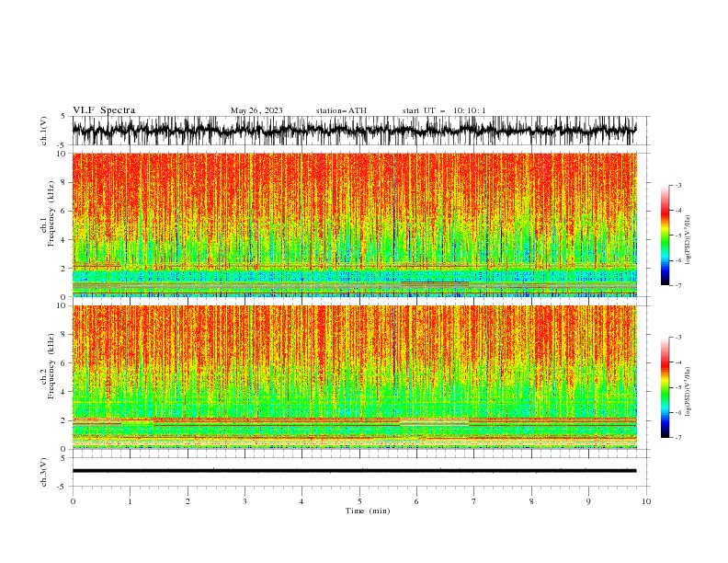
Task: Click the upper color scale bar
Action: (665, 236)
